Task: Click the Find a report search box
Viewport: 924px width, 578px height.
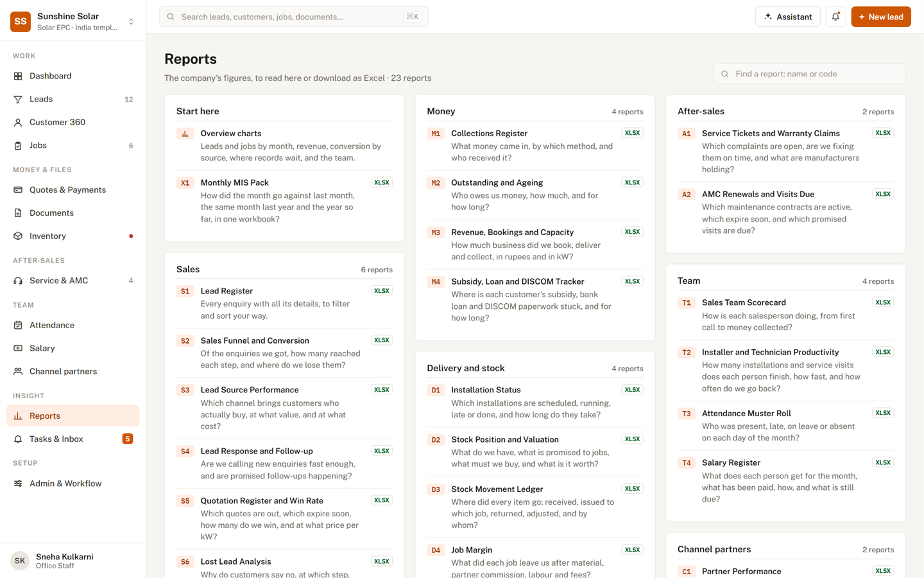Action: 810,74
